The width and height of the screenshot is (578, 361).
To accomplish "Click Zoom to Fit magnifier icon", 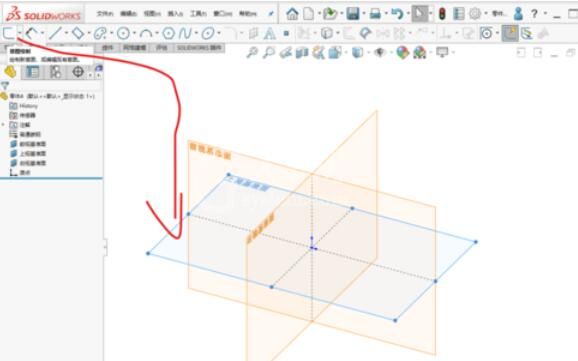I will pos(252,53).
